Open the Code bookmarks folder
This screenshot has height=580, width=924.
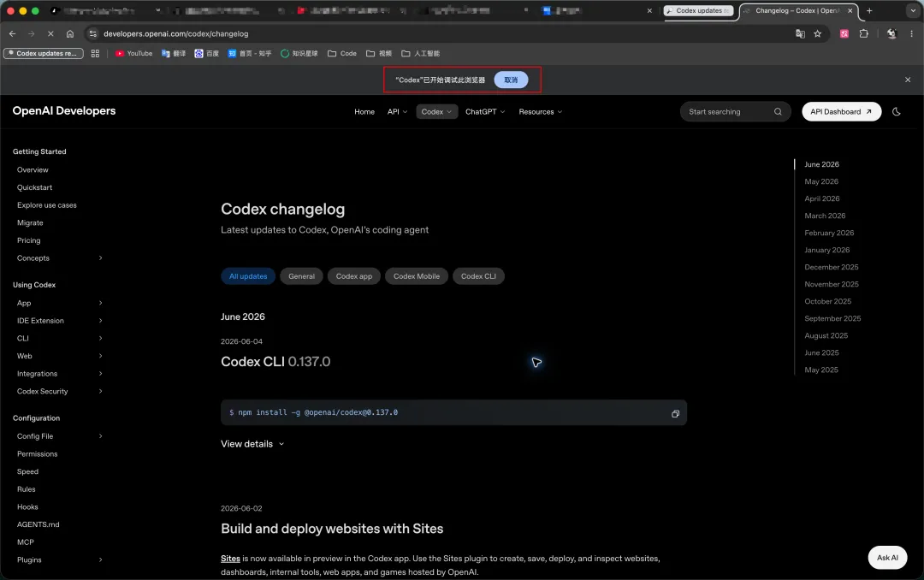(x=341, y=53)
